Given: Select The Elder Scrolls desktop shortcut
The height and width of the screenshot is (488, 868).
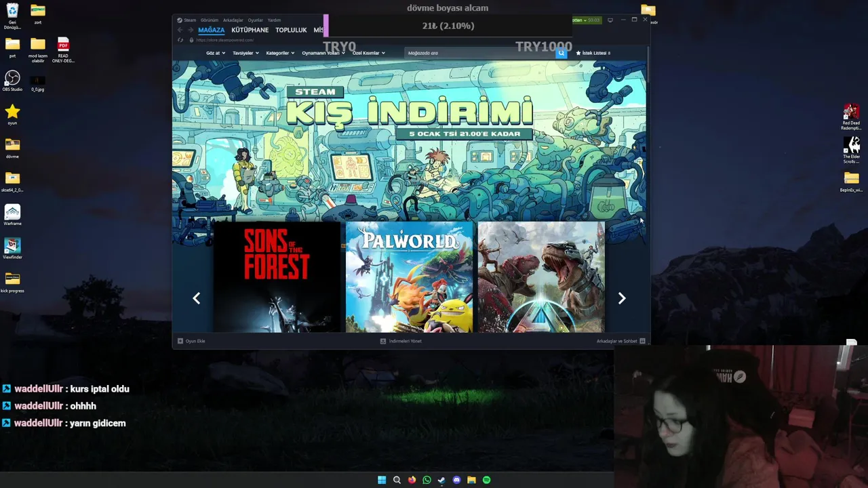Looking at the screenshot, I should tap(851, 150).
